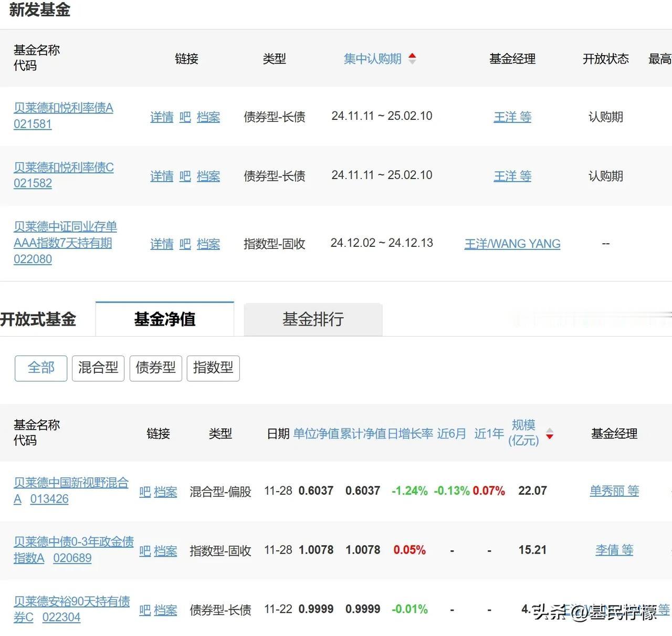Screen dimensions: 672x636
Task: Open 贝莱德中证同业存单AAA指数7天持有期 fund link
Action: 65,235
